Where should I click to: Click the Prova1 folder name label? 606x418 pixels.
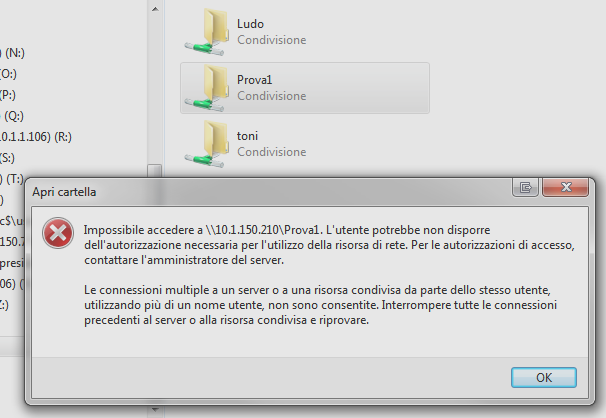[x=254, y=80]
